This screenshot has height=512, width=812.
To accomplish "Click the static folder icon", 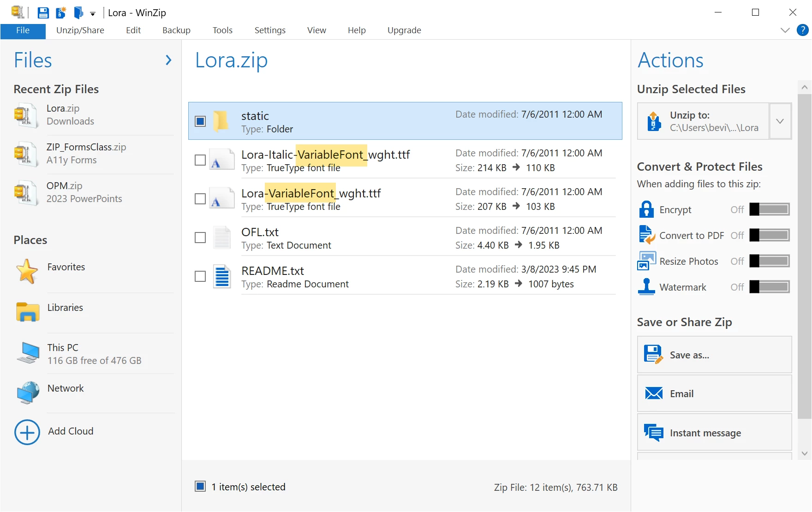I will click(x=221, y=121).
